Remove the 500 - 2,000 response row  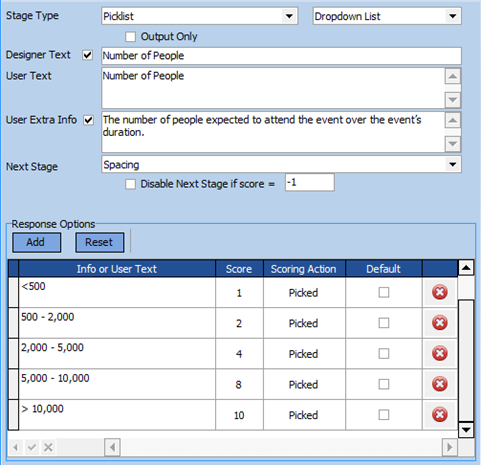pyautogui.click(x=440, y=323)
